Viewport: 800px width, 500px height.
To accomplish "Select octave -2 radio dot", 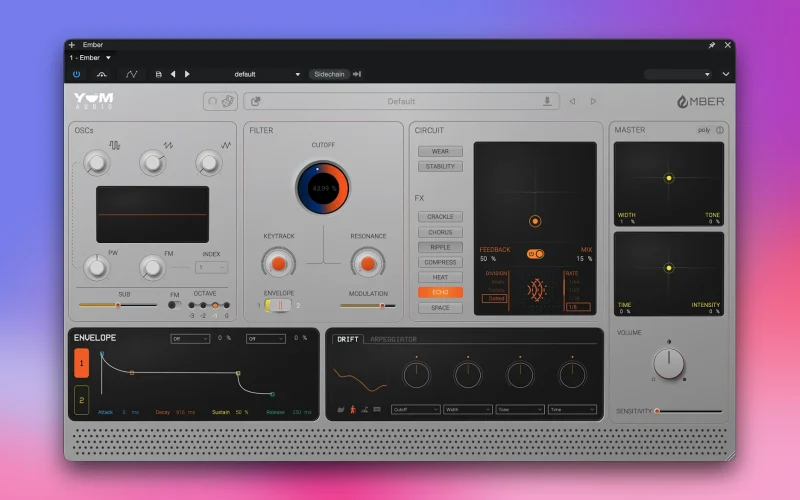I will click(203, 305).
